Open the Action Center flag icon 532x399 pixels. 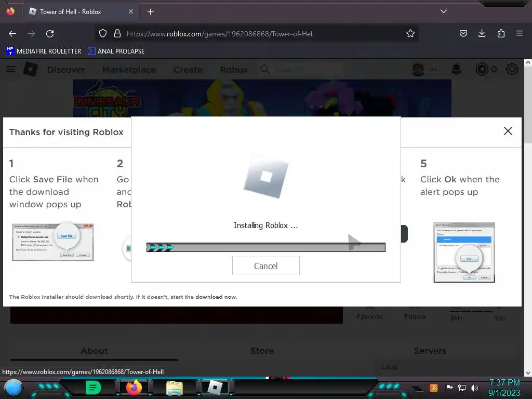[x=449, y=388]
